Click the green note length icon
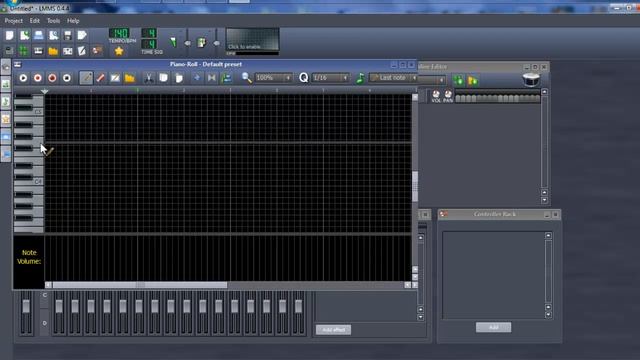Screen dimensions: 640x360 click(x=360, y=78)
